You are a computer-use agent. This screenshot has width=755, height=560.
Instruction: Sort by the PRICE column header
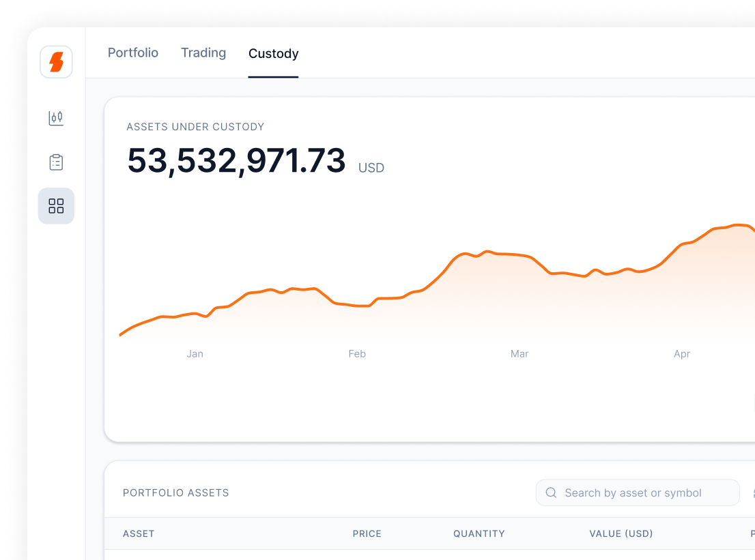coord(367,533)
